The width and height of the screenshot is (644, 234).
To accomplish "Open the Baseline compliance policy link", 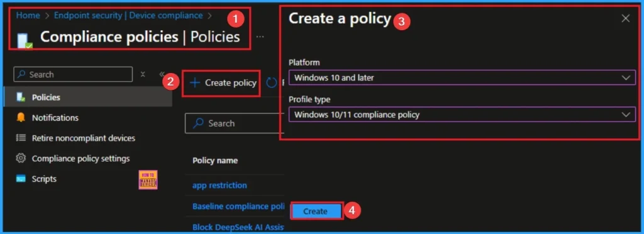I will 238,206.
